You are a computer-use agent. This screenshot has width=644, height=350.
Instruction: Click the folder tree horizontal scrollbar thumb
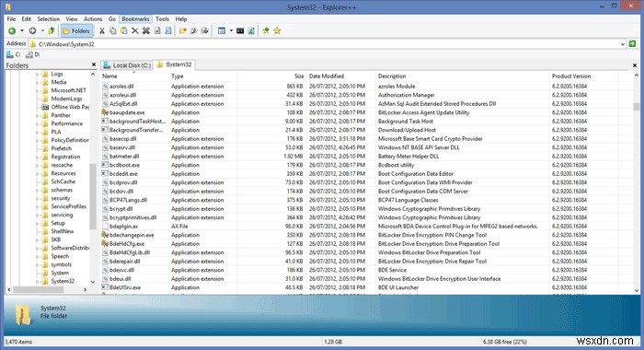(x=38, y=289)
